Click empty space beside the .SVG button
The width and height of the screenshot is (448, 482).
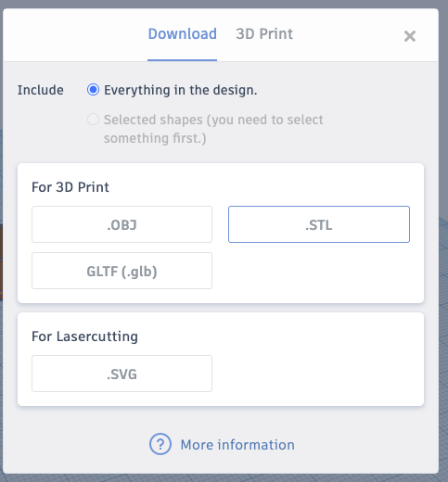click(x=317, y=374)
